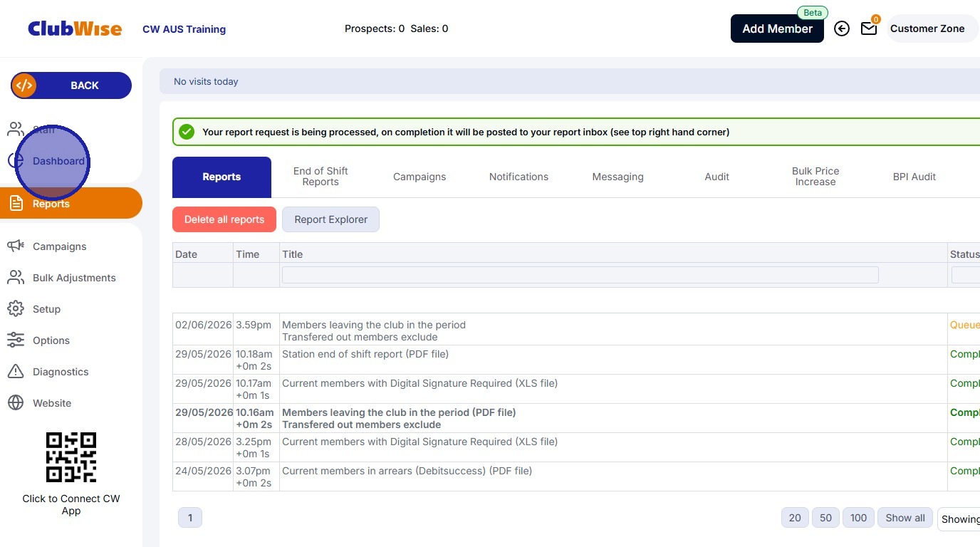Go to page 1
This screenshot has width=980, height=547.
click(190, 518)
